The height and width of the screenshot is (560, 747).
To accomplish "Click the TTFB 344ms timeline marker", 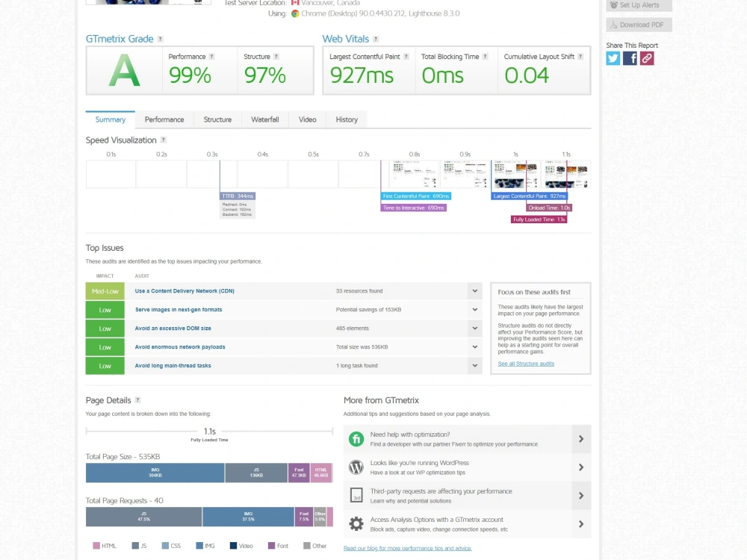I will (238, 196).
